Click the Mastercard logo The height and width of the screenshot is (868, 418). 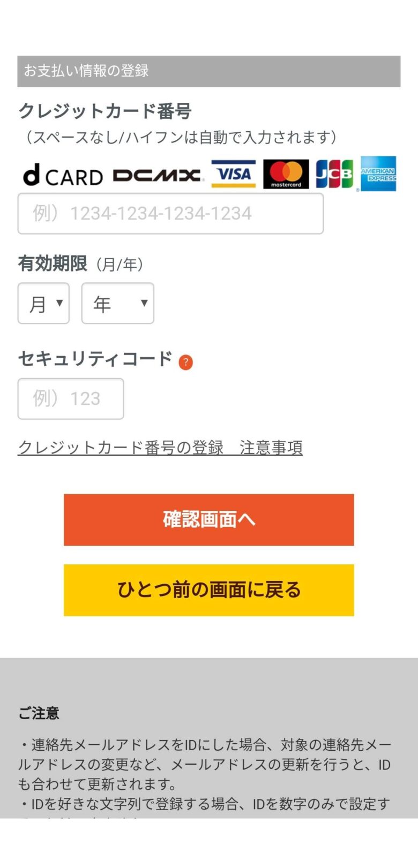286,174
